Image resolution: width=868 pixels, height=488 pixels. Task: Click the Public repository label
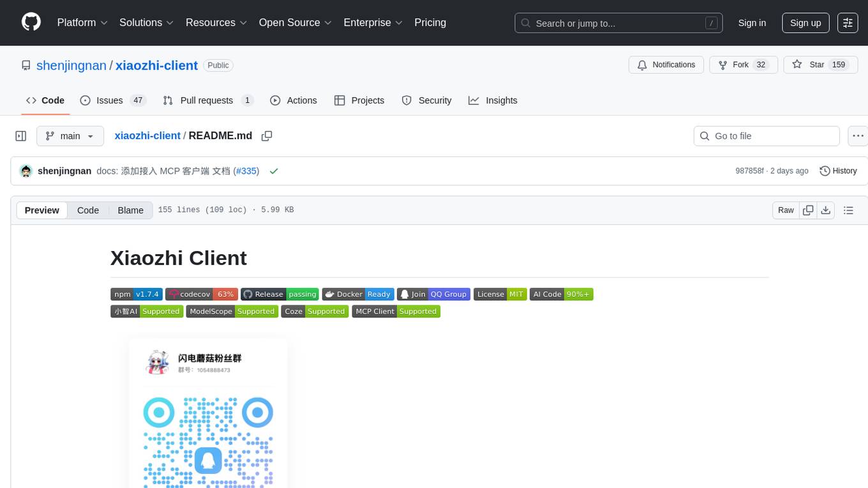point(218,65)
